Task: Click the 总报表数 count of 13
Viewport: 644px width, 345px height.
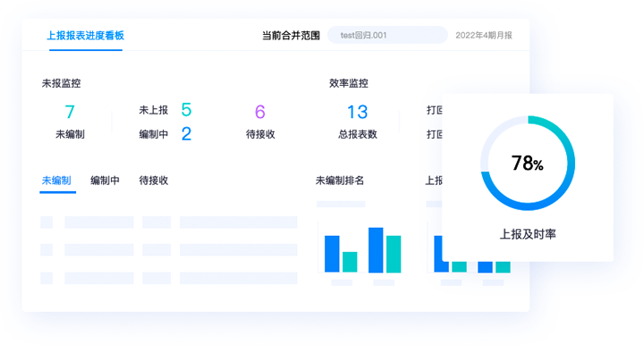Action: [x=357, y=112]
